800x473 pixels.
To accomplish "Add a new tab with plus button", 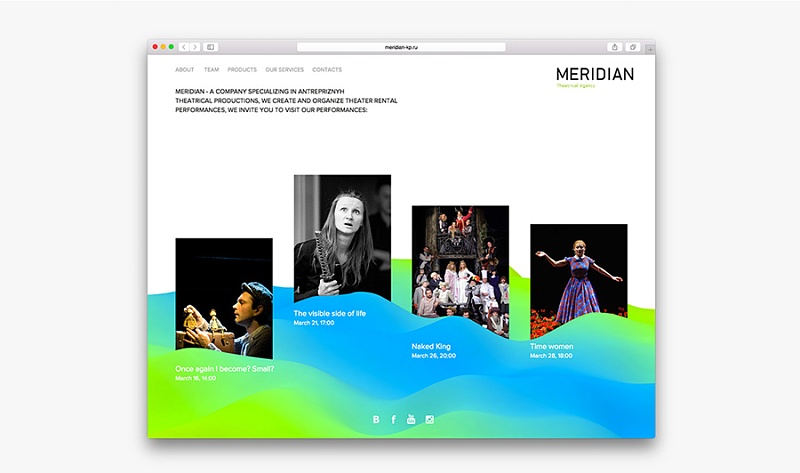I will point(650,48).
